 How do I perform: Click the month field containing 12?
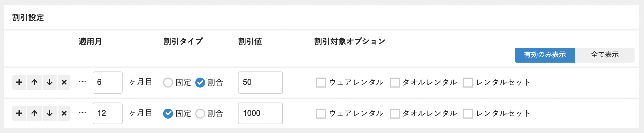tap(108, 113)
